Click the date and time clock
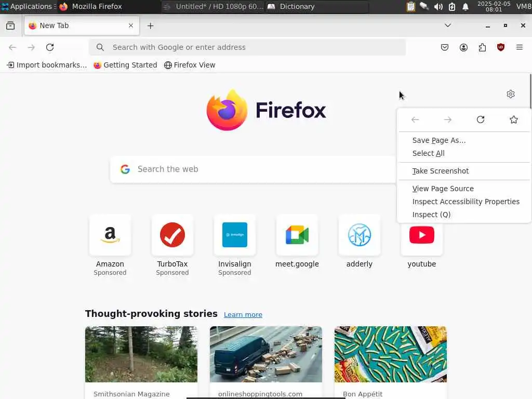This screenshot has width=532, height=399. 494,6
